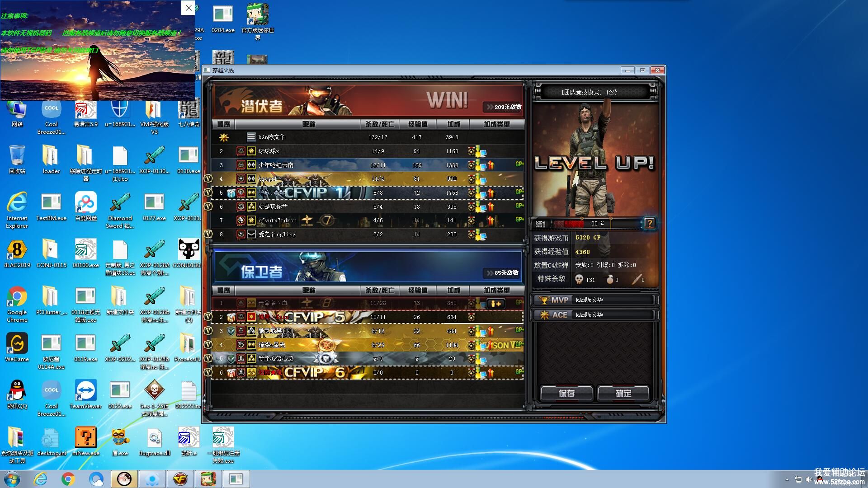868x488 pixels.
Task: Select player row 少年哈红云南
Action: (368, 165)
